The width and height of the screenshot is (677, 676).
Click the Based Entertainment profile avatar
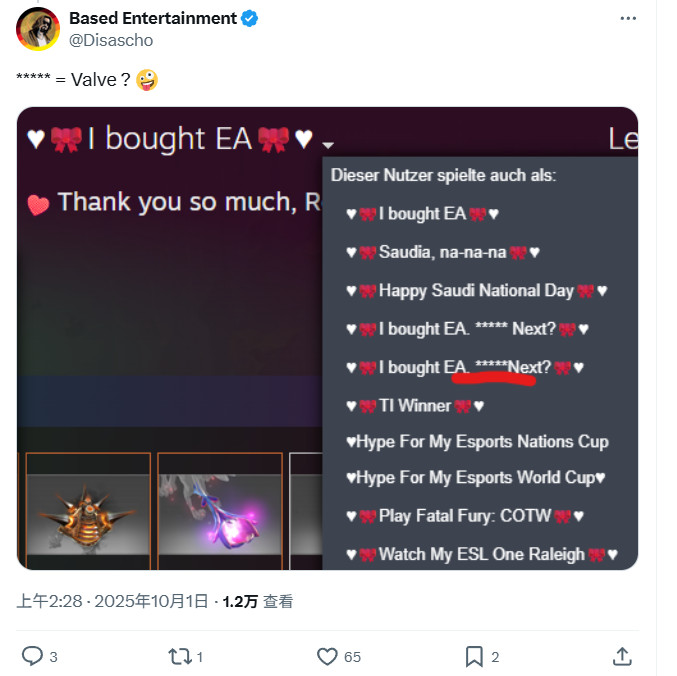point(38,28)
